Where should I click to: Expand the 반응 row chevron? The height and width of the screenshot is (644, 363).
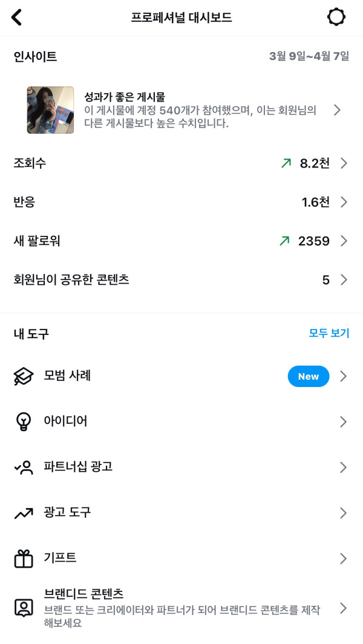344,202
